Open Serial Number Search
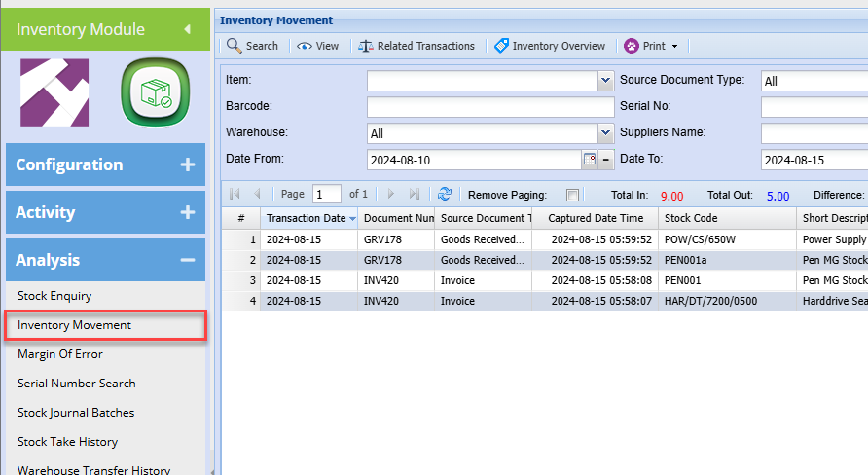 tap(77, 384)
